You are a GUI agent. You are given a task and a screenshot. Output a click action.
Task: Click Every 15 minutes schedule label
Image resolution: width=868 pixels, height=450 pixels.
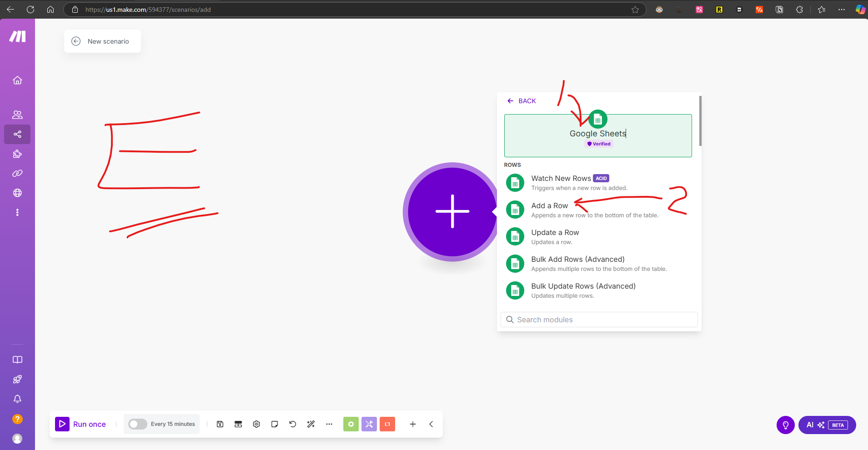click(x=173, y=424)
